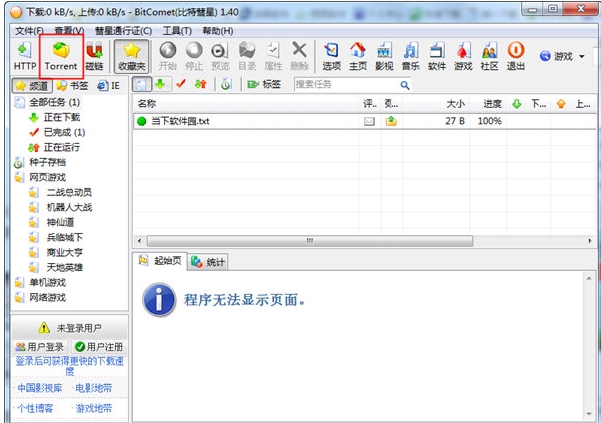The width and height of the screenshot is (601, 423).
Task: Expand the 游戏 dropdown arrow at top right
Action: click(x=582, y=57)
